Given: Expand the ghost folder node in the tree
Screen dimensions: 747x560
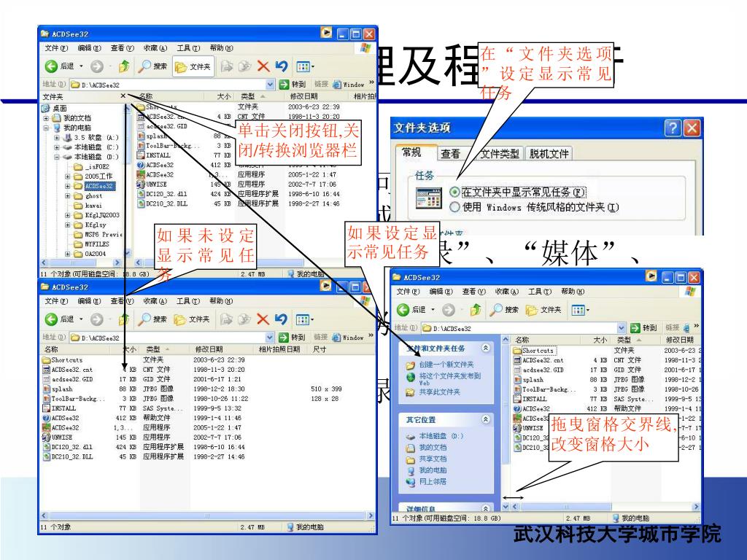Looking at the screenshot, I should (68, 195).
